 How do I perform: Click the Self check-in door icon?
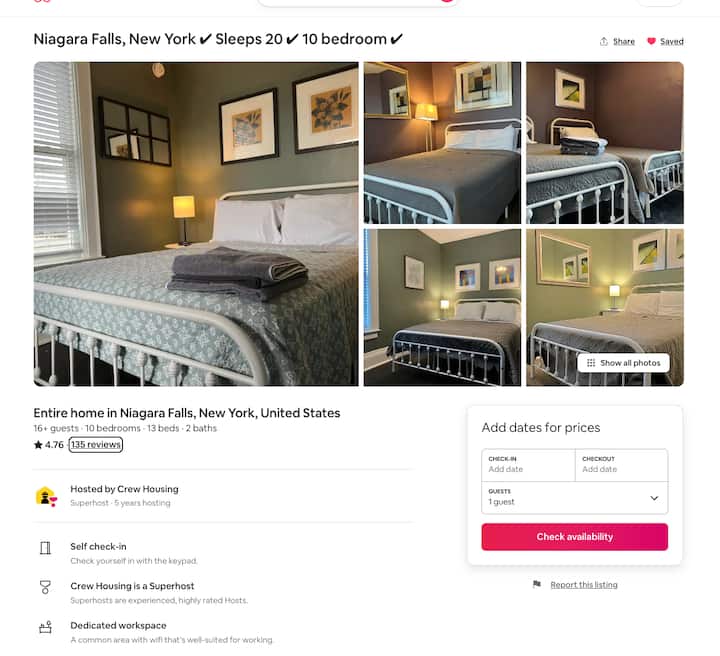[45, 548]
